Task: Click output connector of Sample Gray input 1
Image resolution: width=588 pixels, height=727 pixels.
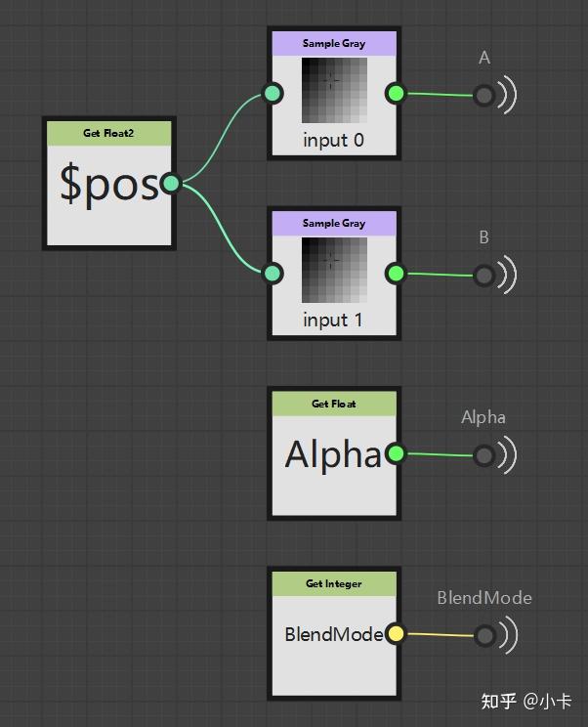Action: tap(396, 274)
